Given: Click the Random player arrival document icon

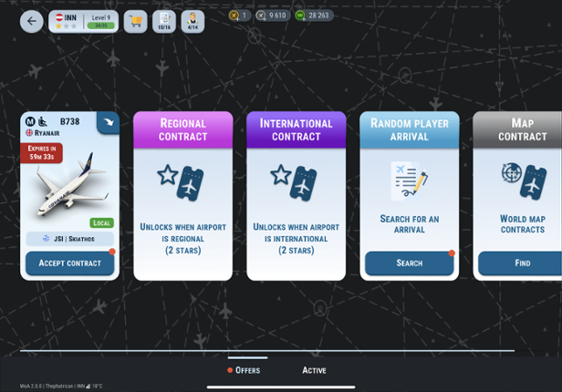Looking at the screenshot, I should 409,180.
